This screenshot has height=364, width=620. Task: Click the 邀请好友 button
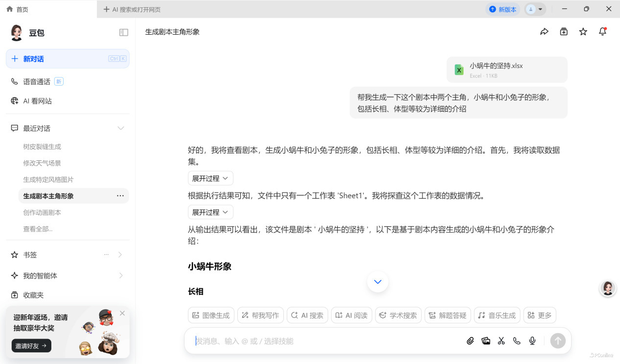(31, 346)
